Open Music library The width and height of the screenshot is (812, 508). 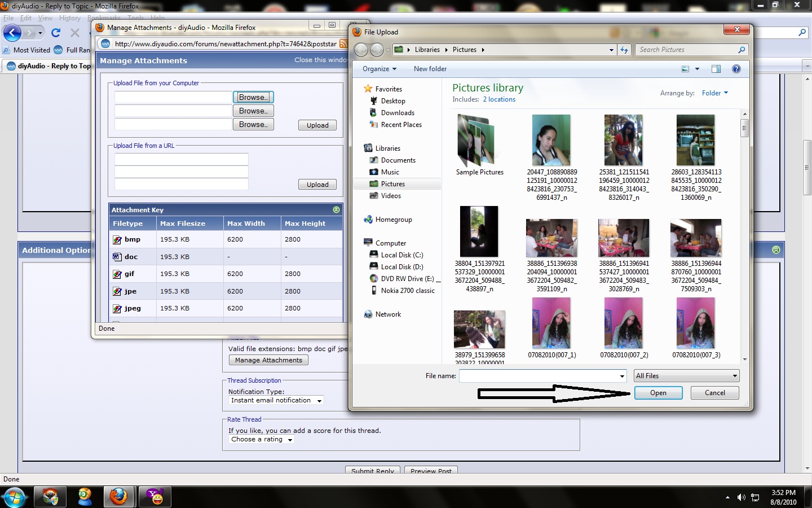pyautogui.click(x=390, y=172)
